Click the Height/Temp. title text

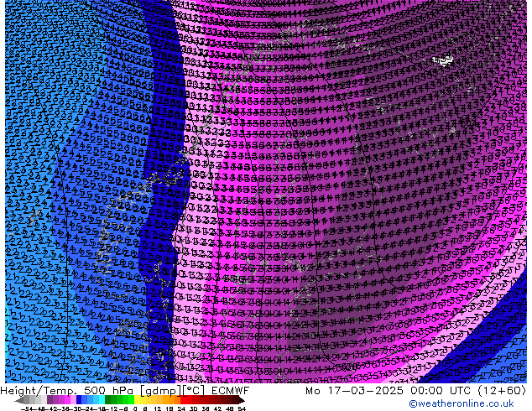point(39,391)
